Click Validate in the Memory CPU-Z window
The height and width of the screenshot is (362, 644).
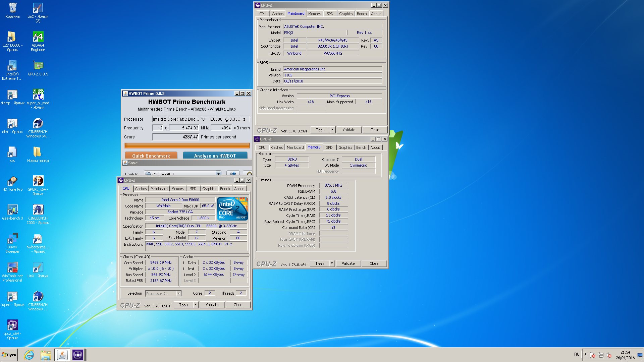coord(348,264)
